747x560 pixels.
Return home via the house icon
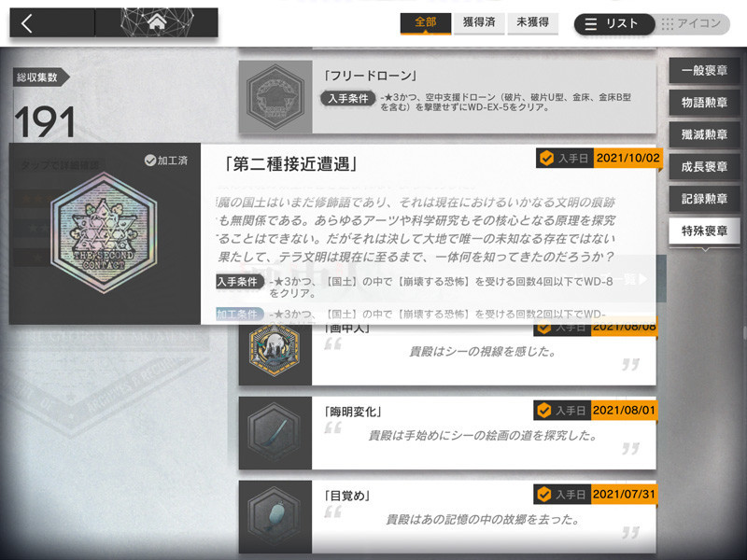[x=157, y=21]
